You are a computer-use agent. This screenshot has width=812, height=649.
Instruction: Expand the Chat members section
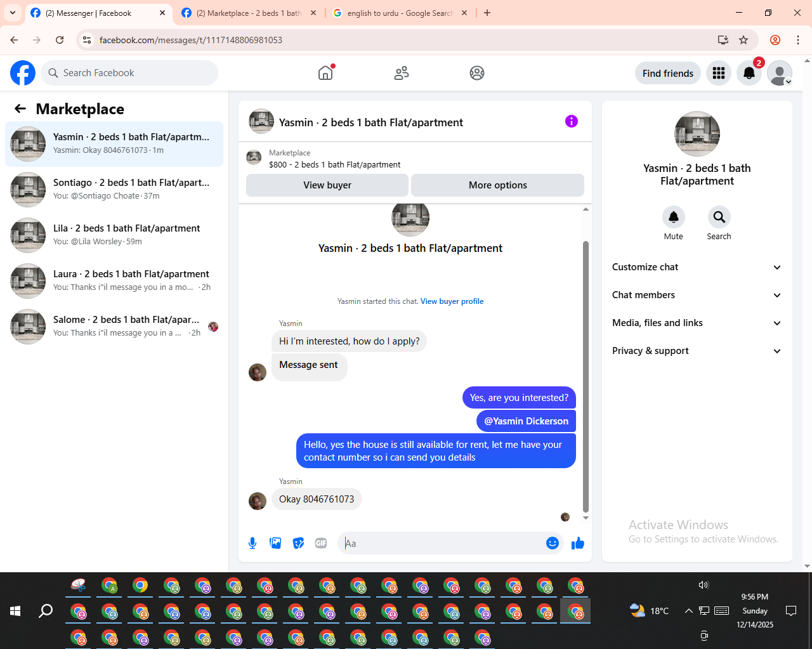[697, 295]
